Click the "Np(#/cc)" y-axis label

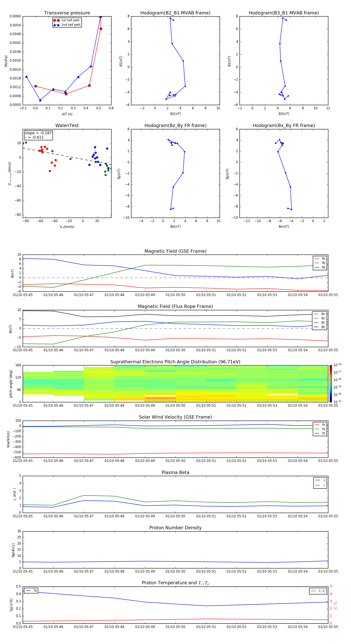(13, 550)
